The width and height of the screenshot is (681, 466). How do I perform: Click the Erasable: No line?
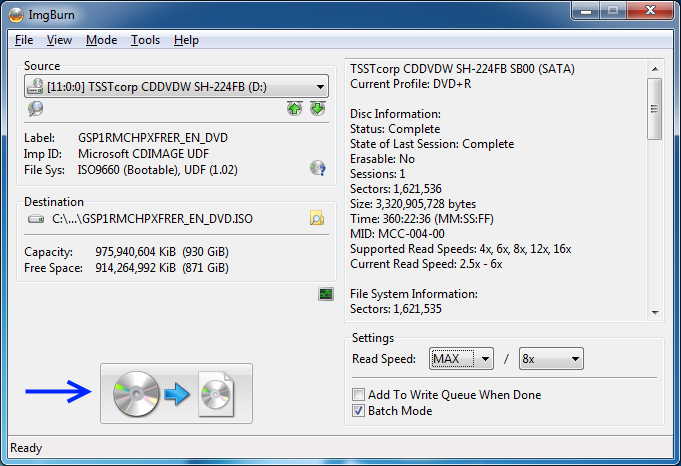[382, 159]
